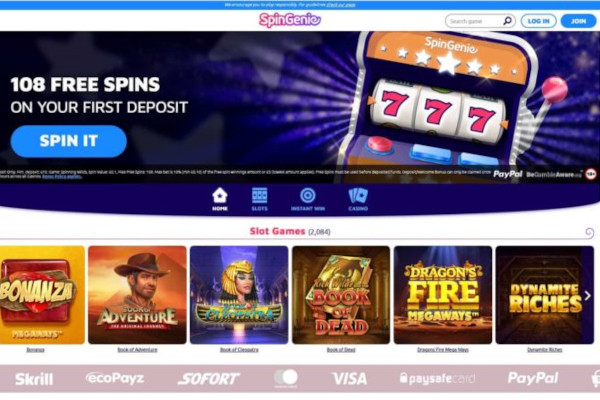This screenshot has height=400, width=600.
Task: Click the SPIN IT button
Action: tap(68, 141)
